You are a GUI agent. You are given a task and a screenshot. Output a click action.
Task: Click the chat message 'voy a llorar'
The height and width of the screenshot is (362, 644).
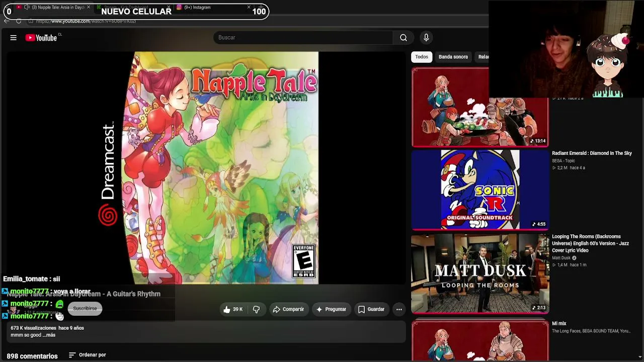tap(71, 292)
